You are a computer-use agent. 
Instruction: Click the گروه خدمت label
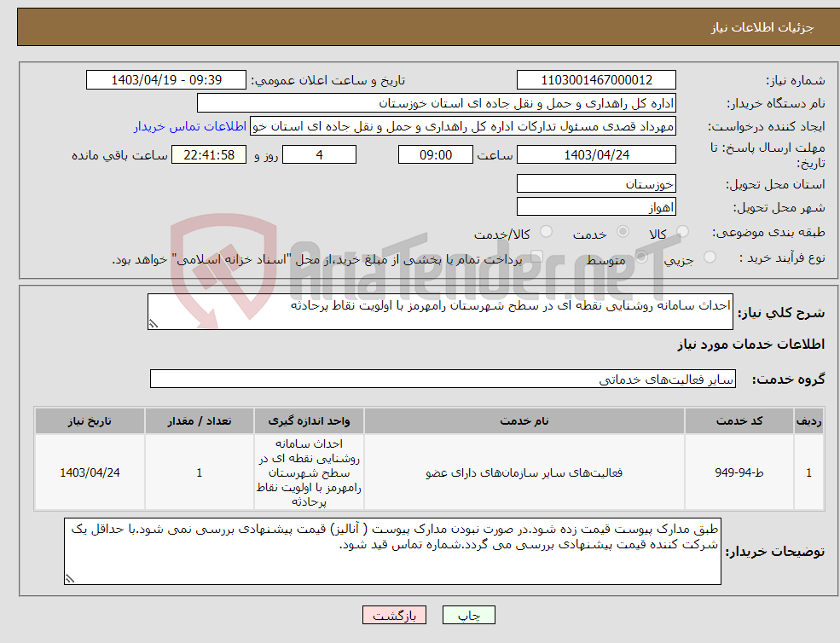pyautogui.click(x=789, y=379)
